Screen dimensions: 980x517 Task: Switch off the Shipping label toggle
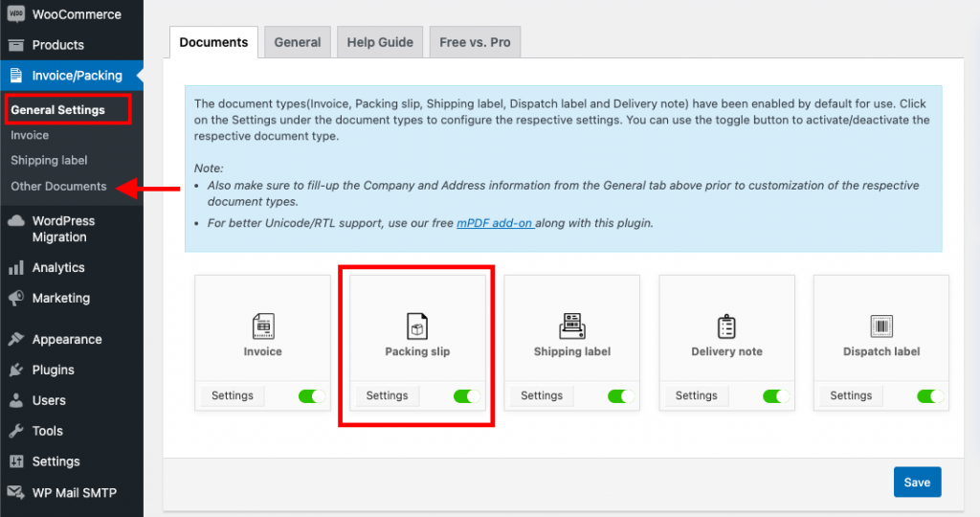tap(620, 395)
